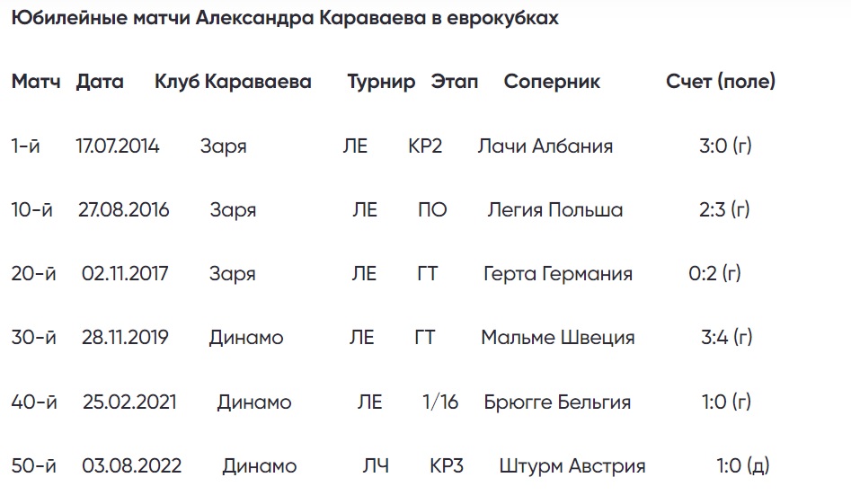Viewport: 851px width, 504px height.
Task: Click the "Матч" column header
Action: tap(36, 82)
